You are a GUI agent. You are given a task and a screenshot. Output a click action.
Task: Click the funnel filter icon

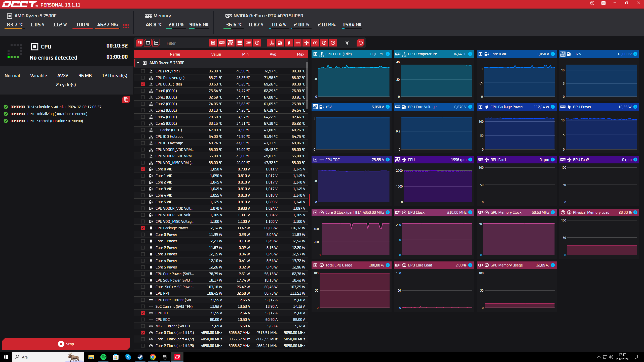pos(347,43)
